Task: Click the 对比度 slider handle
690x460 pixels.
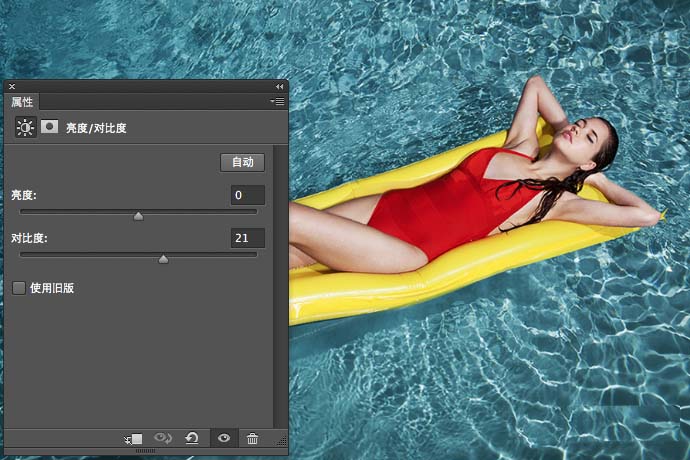Action: click(x=163, y=258)
